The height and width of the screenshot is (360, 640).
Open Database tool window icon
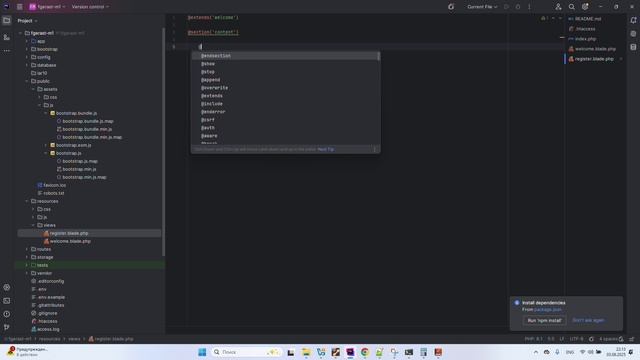pos(633,47)
